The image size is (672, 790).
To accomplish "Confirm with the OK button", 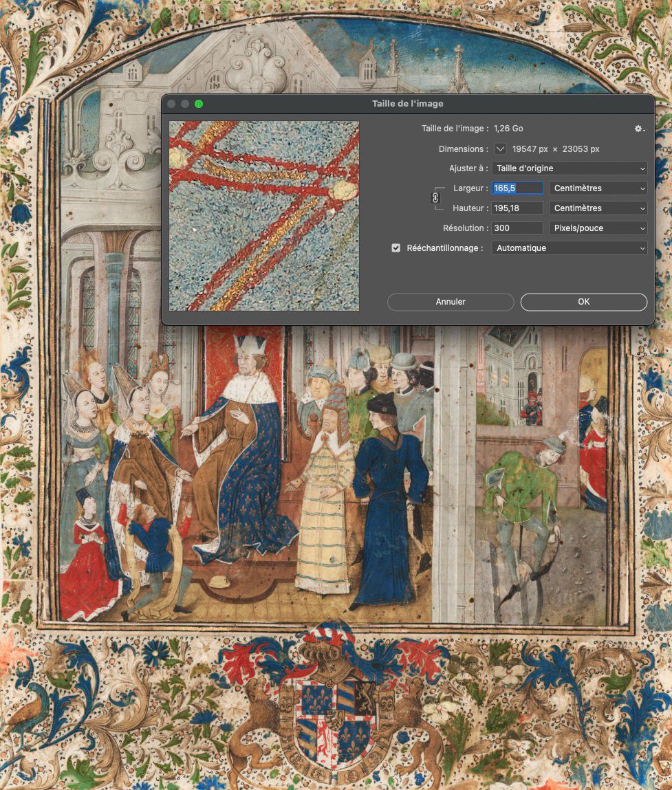I will 583,302.
